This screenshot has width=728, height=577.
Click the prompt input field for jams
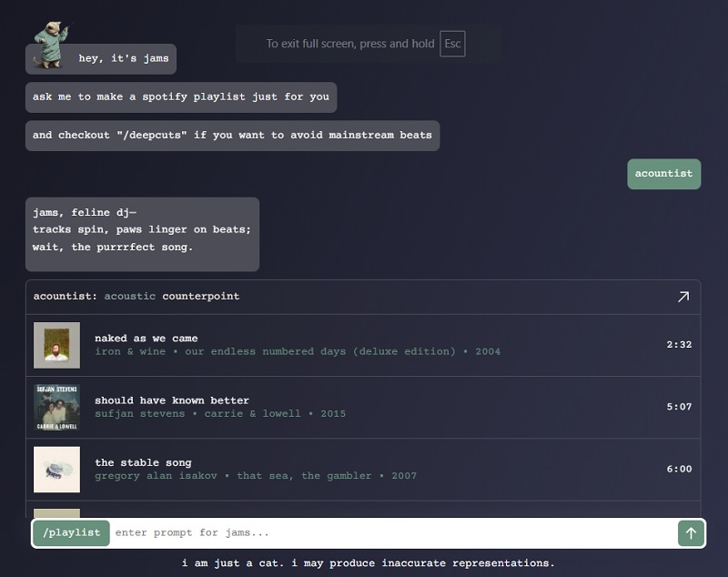pos(391,533)
